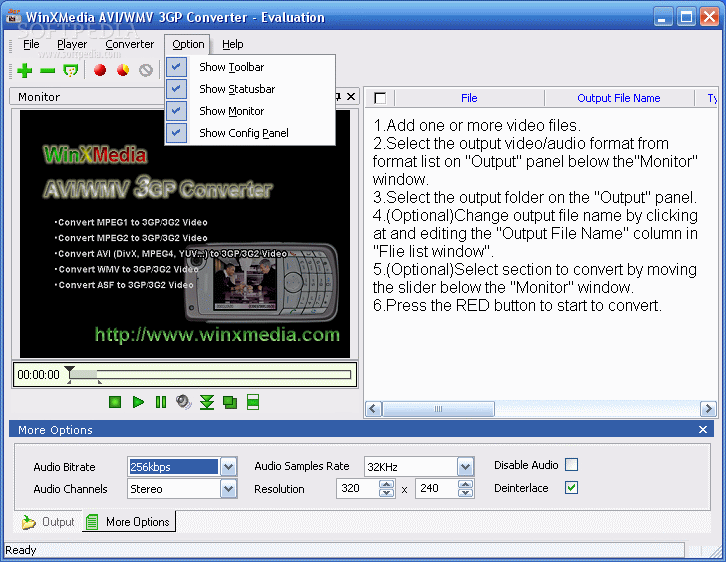
Task: Increase resolution width 320 with up arrow
Action: click(387, 484)
